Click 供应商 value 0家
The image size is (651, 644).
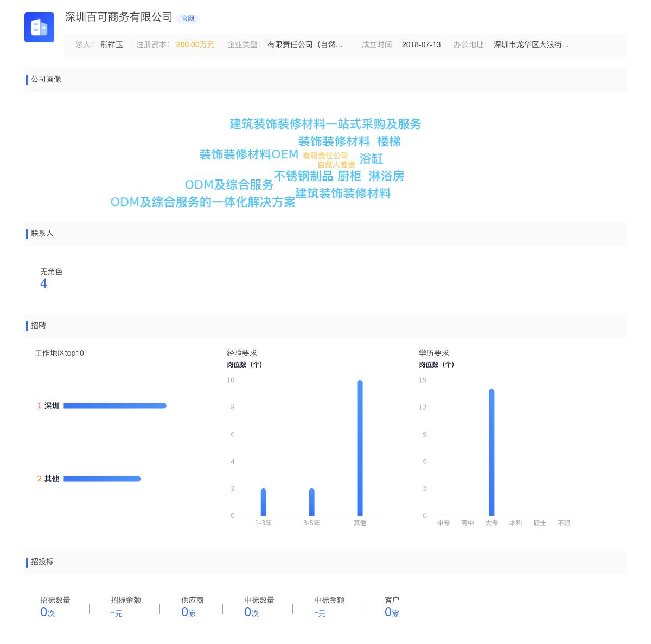coord(189,613)
